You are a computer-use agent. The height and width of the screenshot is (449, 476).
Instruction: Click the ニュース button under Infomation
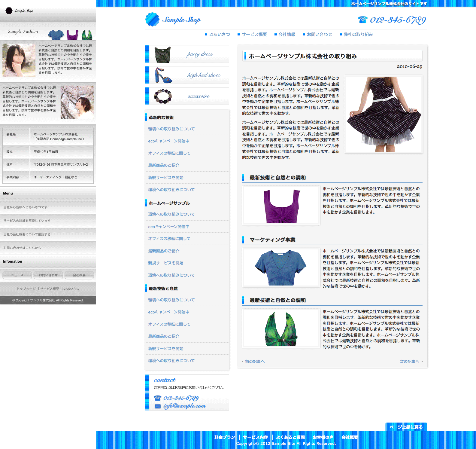(x=17, y=275)
